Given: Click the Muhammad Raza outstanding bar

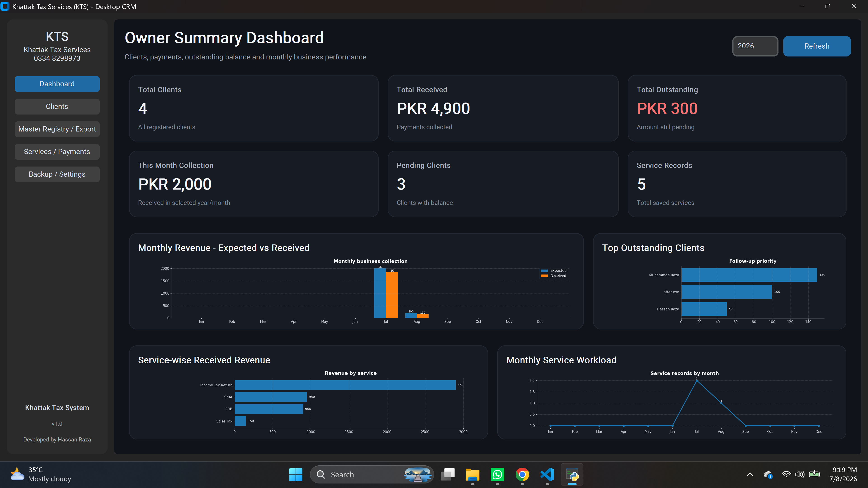Looking at the screenshot, I should tap(749, 275).
